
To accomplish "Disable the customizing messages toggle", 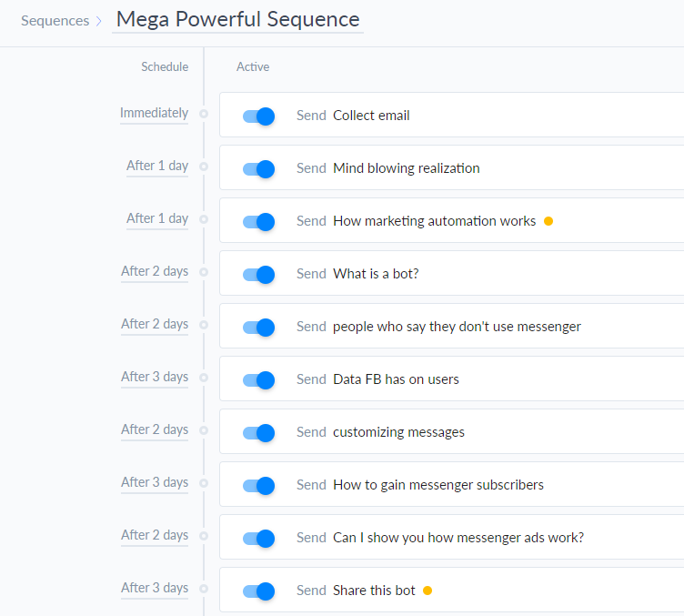I will (x=258, y=432).
